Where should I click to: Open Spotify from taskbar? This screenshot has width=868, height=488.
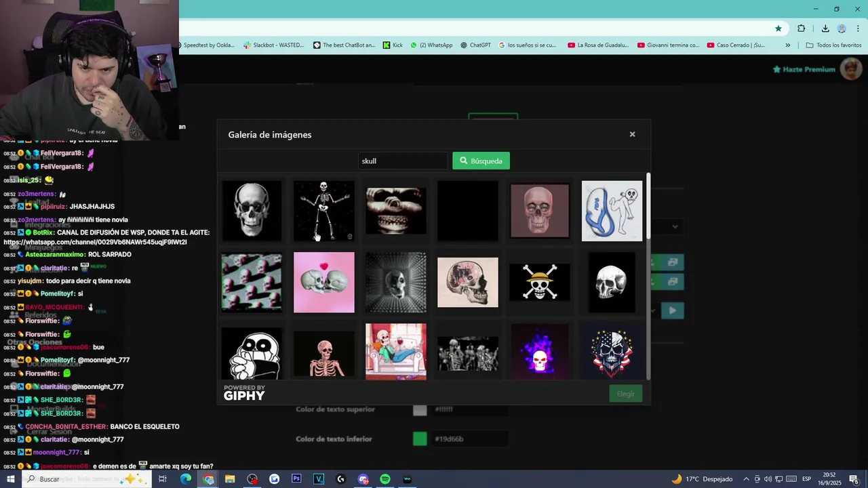(384, 479)
